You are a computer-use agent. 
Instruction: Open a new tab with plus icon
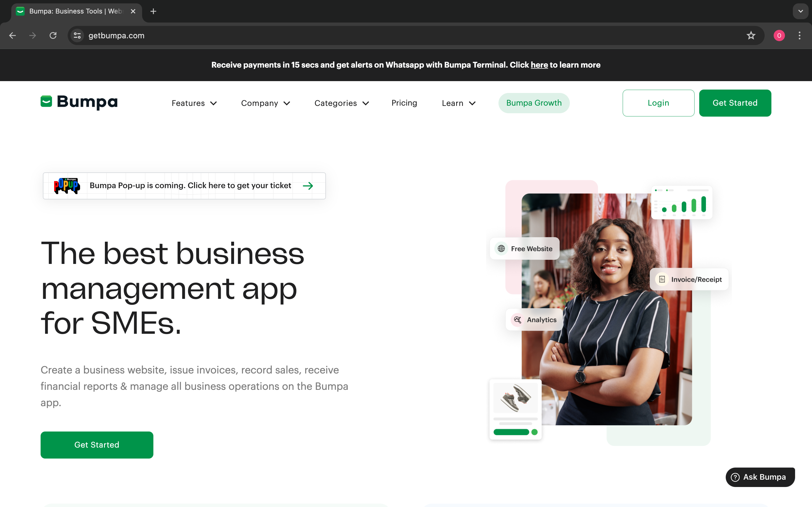coord(153,11)
